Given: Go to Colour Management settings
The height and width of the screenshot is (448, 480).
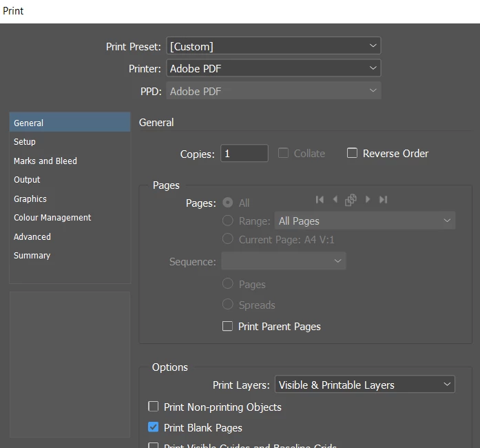Looking at the screenshot, I should click(70, 218).
